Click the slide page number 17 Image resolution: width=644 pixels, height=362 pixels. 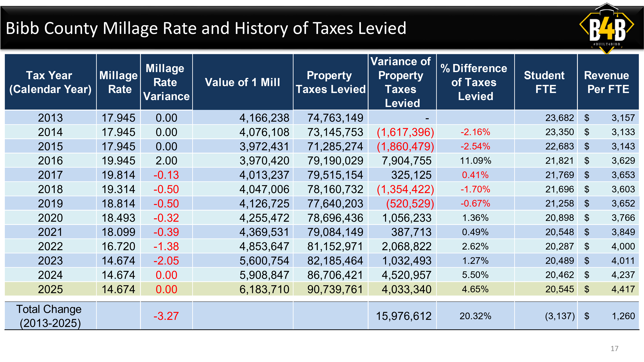pyautogui.click(x=614, y=348)
